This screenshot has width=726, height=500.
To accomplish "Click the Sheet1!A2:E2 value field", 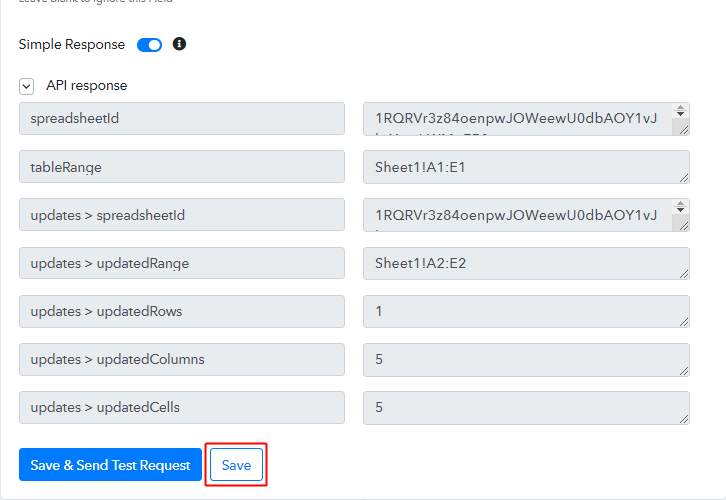I will click(526, 263).
